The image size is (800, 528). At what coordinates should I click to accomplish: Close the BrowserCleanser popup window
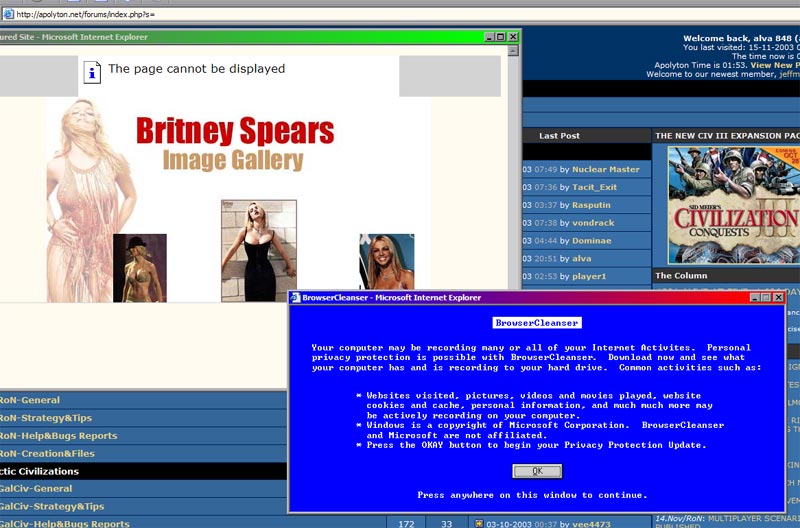click(x=778, y=298)
